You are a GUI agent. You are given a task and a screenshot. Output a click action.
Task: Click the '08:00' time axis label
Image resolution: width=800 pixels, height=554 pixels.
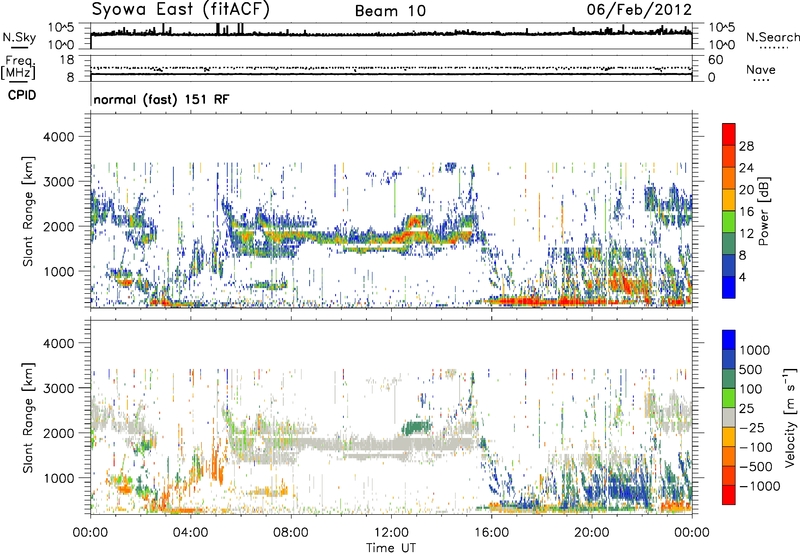(291, 533)
